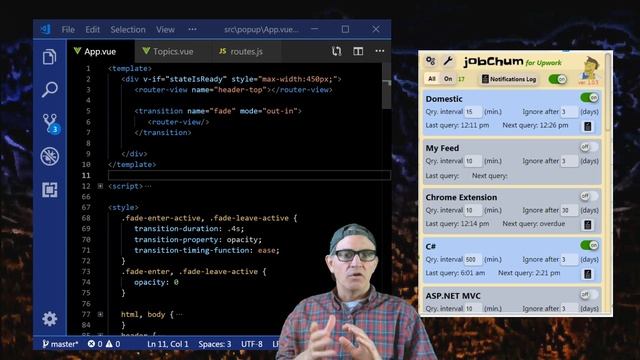Click the C# Ignore after days field

[569, 260]
